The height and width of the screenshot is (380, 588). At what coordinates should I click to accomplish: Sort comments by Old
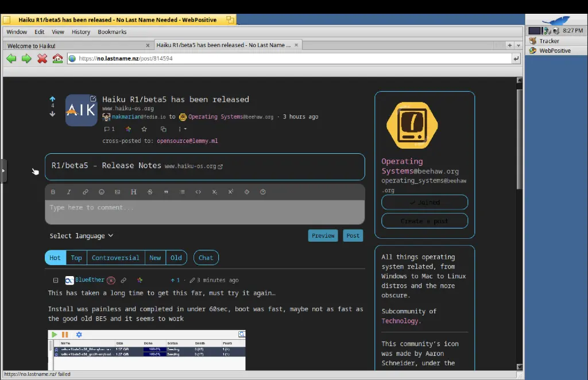(176, 258)
